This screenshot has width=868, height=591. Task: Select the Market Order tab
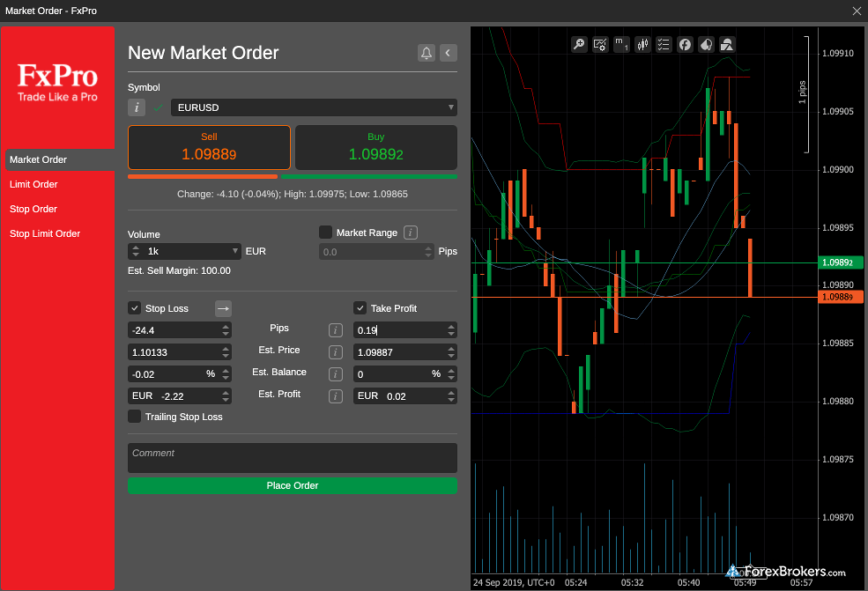pos(60,159)
